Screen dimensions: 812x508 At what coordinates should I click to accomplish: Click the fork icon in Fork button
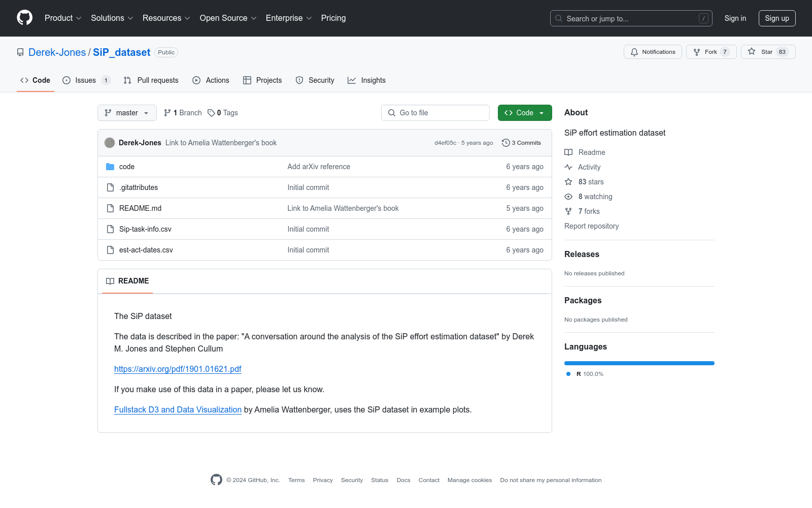pyautogui.click(x=697, y=52)
